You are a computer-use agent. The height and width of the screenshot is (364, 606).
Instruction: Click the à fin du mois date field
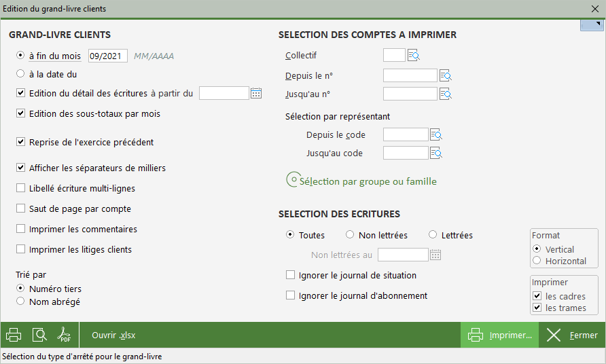point(107,56)
